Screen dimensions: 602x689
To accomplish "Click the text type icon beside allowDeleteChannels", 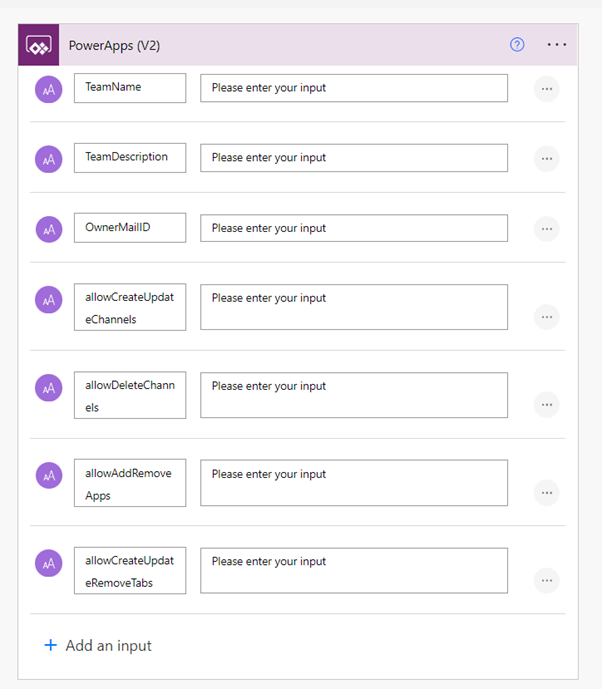I will tap(48, 387).
